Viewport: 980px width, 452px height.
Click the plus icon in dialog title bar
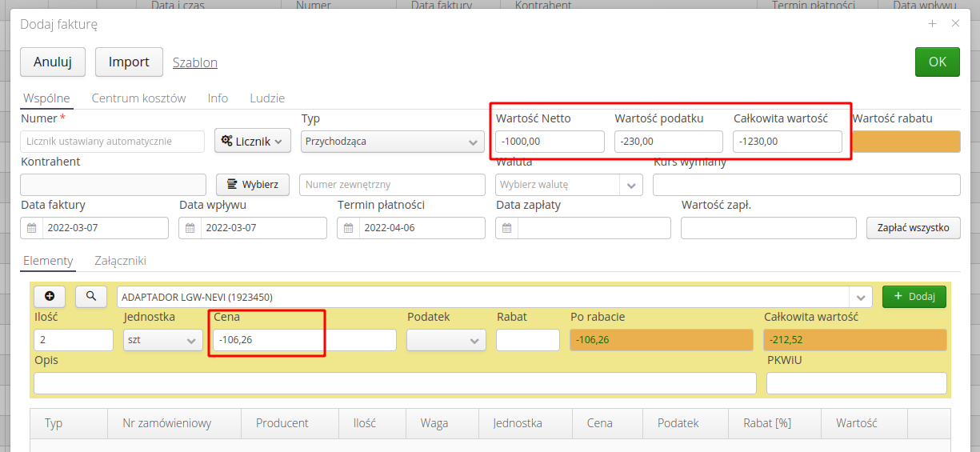point(932,24)
